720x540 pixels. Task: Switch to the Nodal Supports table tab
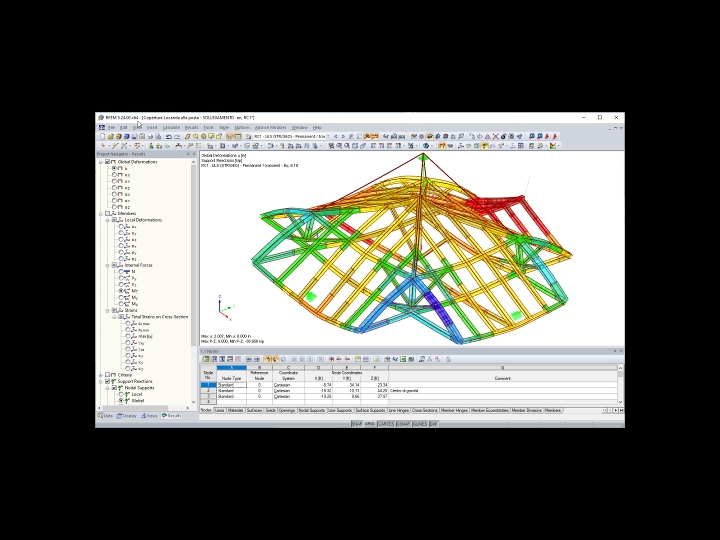coord(312,411)
